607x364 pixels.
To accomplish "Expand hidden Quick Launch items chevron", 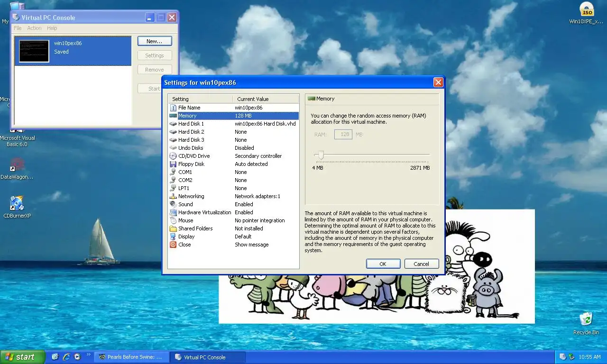I will click(88, 355).
